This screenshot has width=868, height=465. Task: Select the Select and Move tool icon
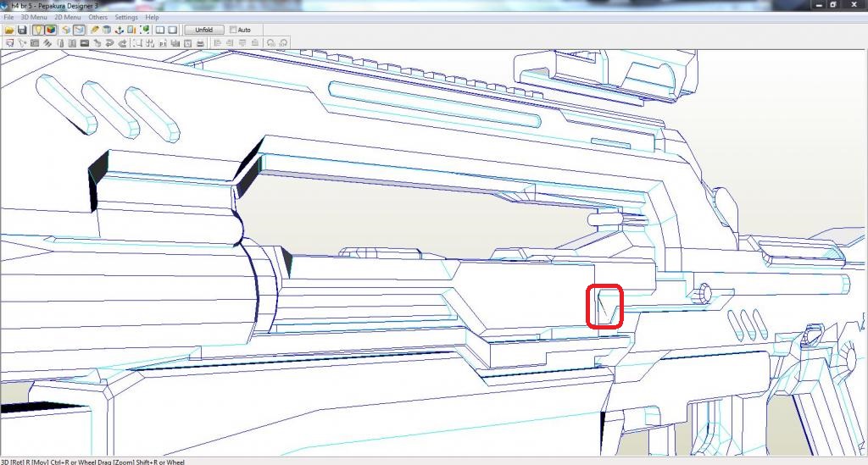pyautogui.click(x=9, y=43)
